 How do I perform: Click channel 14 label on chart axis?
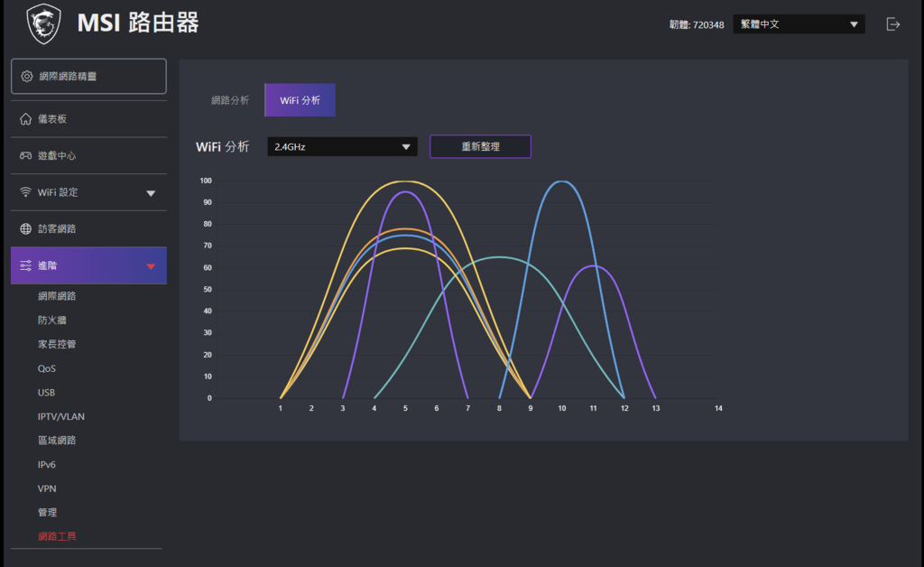coord(718,408)
